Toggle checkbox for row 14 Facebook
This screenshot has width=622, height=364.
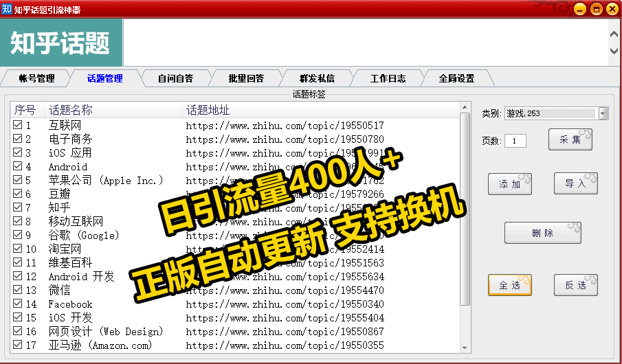[17, 304]
